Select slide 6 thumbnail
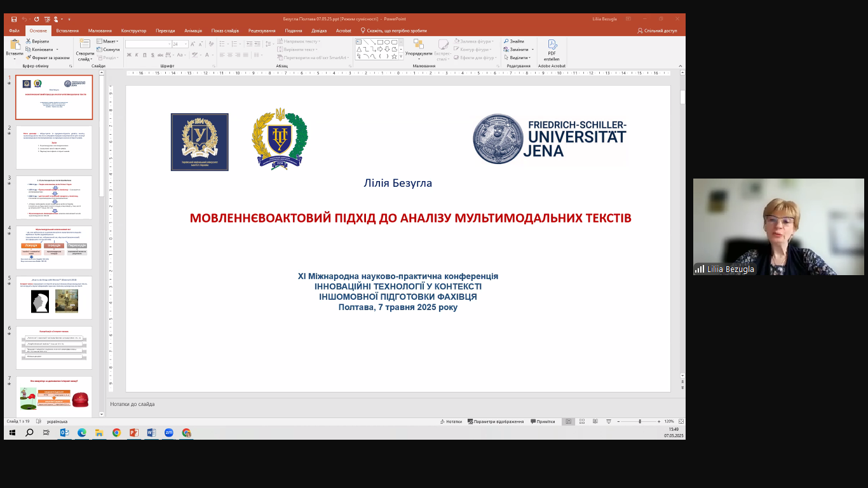This screenshot has height=488, width=868. pos(54,348)
